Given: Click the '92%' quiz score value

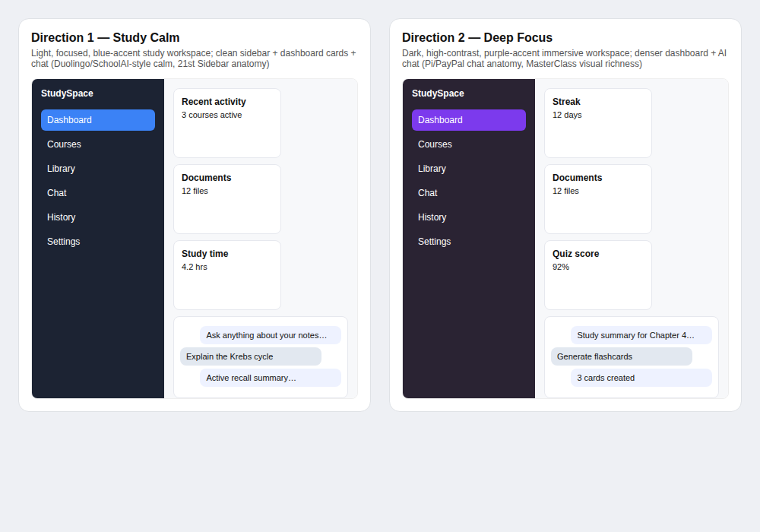Looking at the screenshot, I should (x=561, y=267).
